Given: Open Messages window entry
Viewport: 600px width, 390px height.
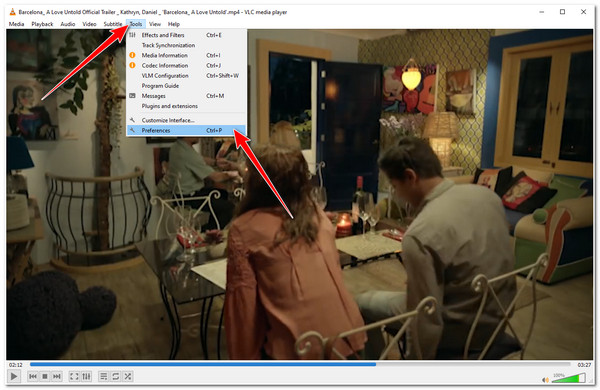Looking at the screenshot, I should point(186,96).
